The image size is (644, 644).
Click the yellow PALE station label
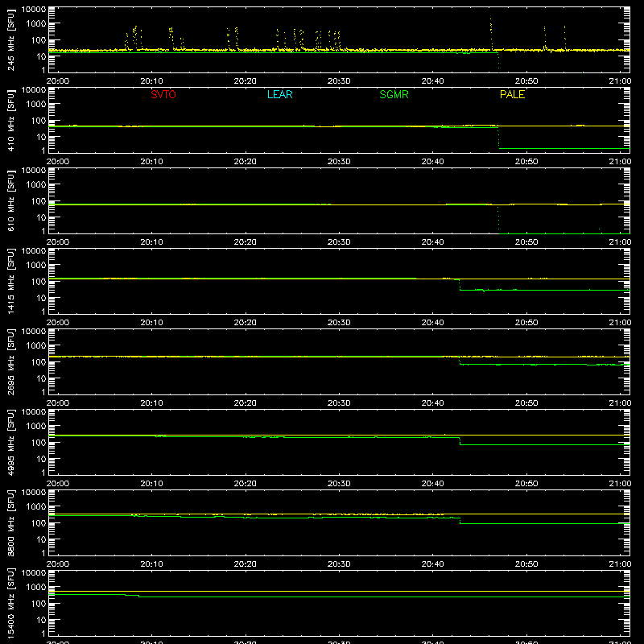coord(512,94)
